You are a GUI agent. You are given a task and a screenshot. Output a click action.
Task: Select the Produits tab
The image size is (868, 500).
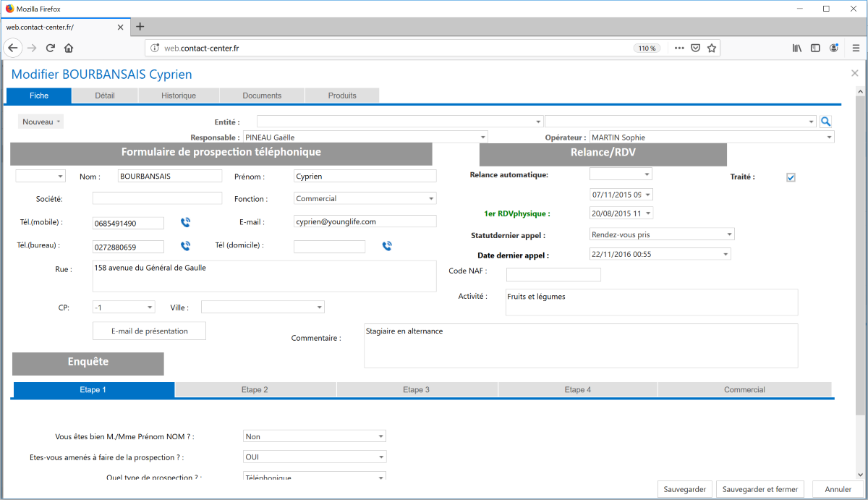click(342, 96)
